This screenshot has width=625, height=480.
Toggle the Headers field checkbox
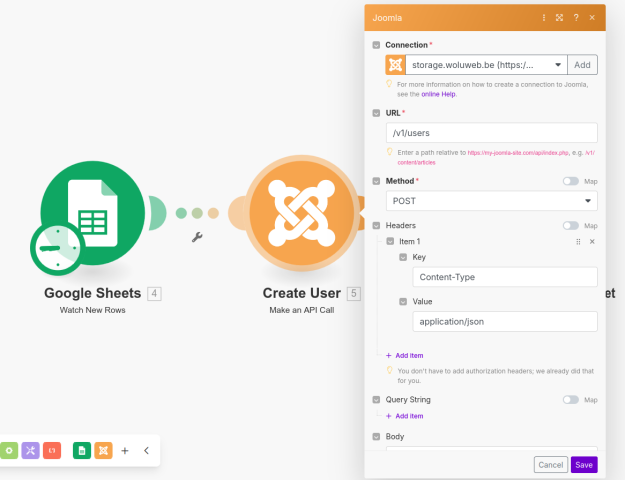(x=376, y=226)
